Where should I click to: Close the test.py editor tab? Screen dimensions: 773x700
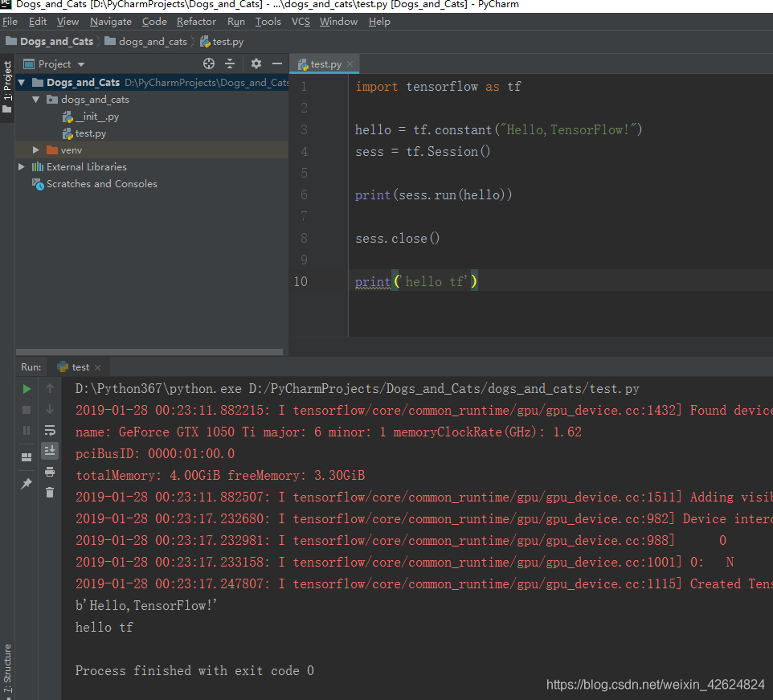pos(350,64)
